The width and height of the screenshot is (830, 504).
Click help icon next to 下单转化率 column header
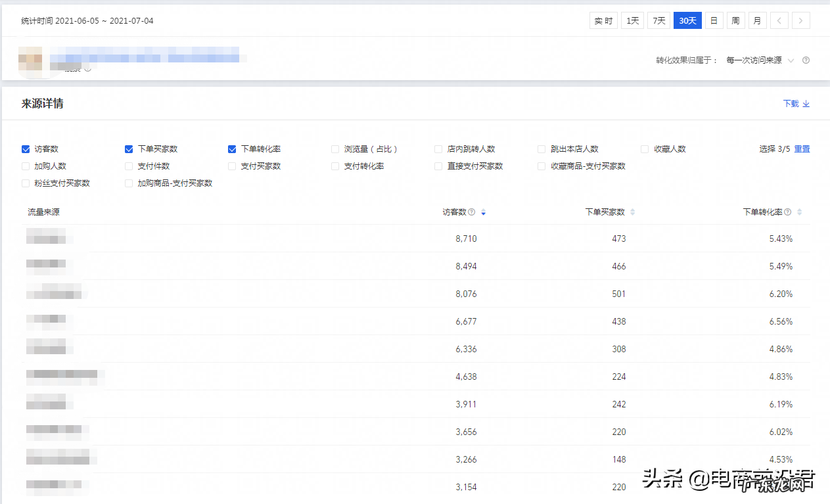(787, 212)
